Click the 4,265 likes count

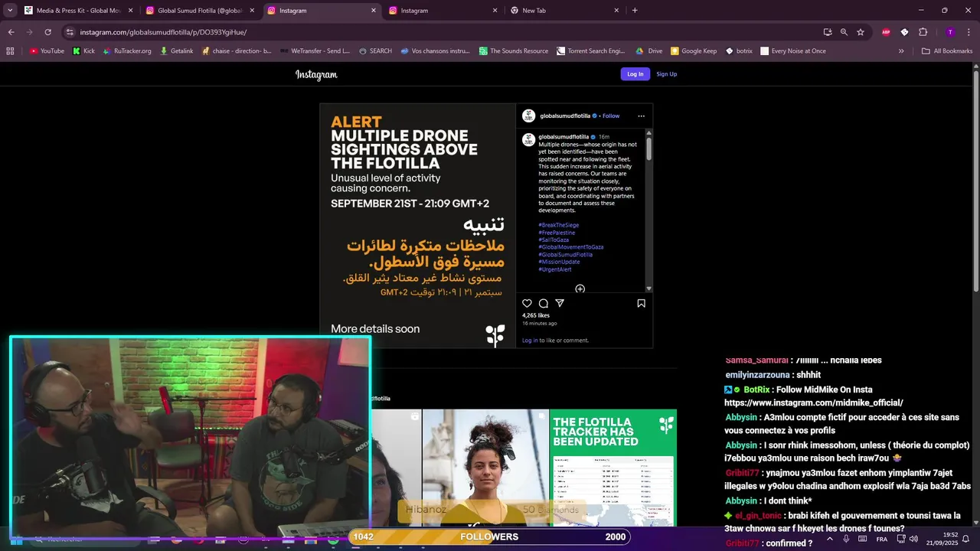point(536,315)
